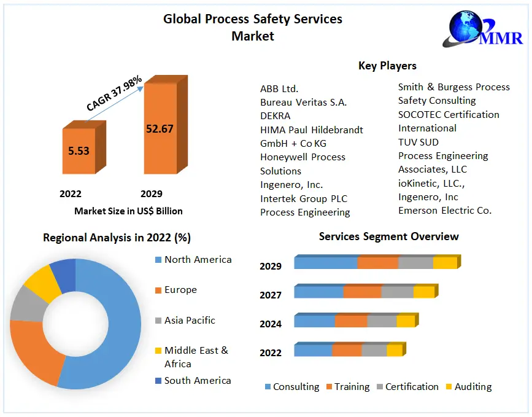This screenshot has height=417, width=532.
Task: Select the Certification legend marker
Action: [380, 387]
